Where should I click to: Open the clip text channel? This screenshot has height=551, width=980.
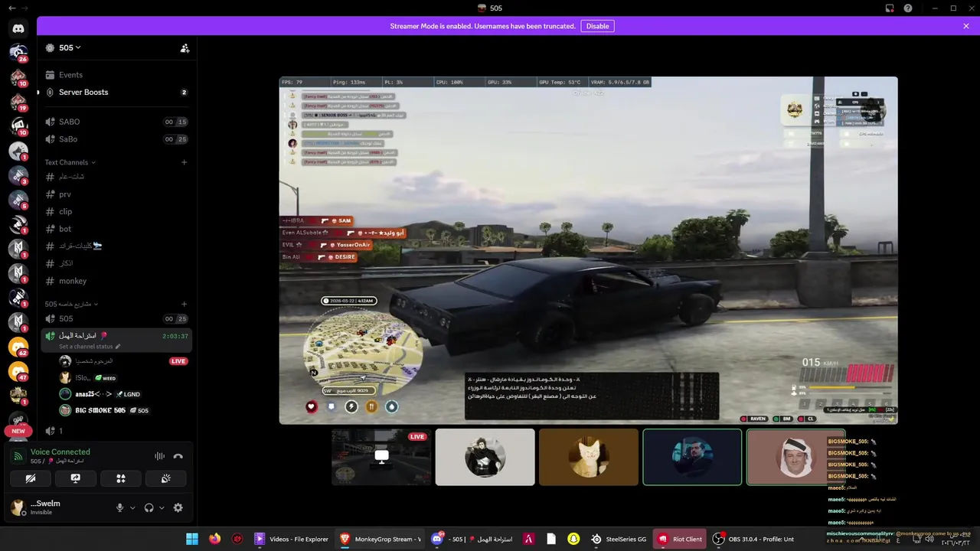(116, 211)
